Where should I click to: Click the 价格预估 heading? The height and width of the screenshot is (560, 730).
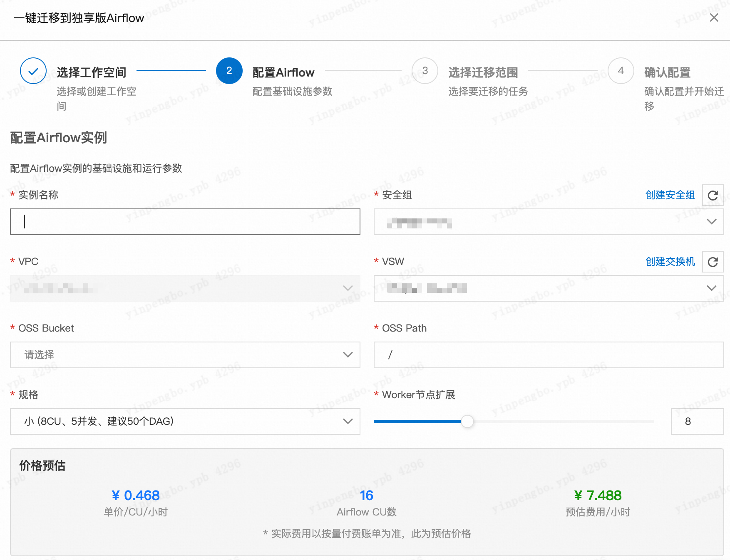(x=42, y=466)
